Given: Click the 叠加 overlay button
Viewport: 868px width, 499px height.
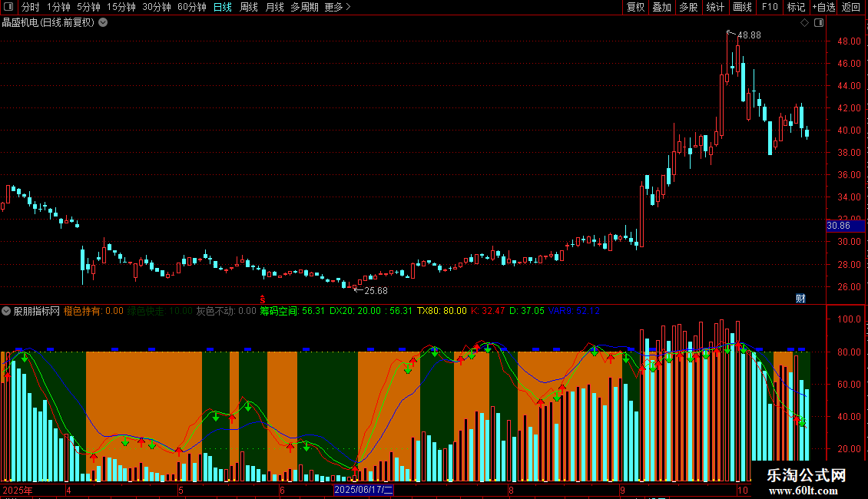Looking at the screenshot, I should [662, 7].
